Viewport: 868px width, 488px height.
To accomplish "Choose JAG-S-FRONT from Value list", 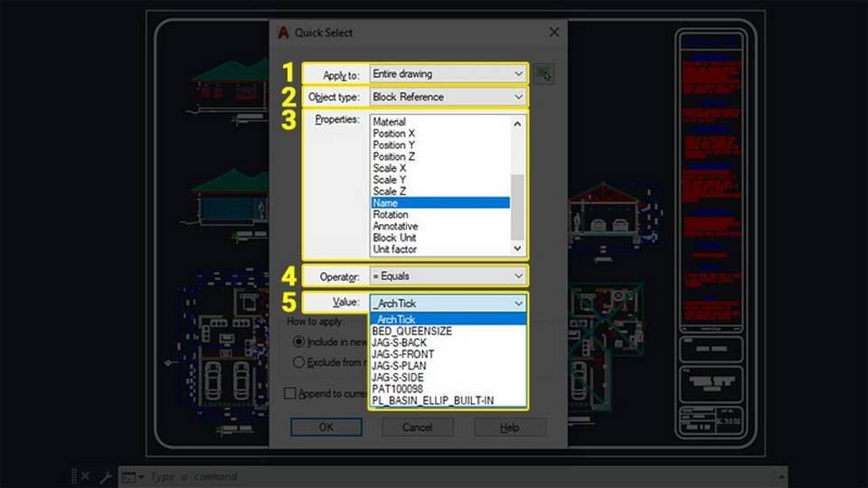I will coord(448,354).
